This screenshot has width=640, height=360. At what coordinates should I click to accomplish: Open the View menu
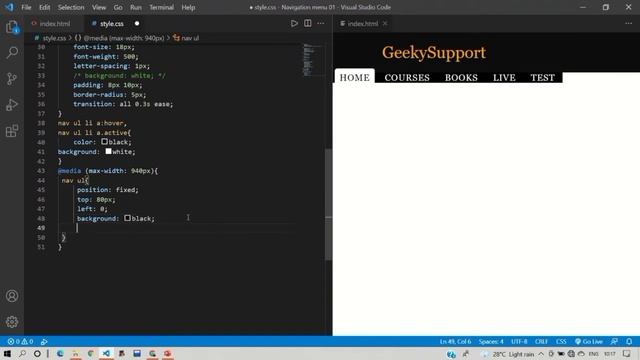click(99, 7)
